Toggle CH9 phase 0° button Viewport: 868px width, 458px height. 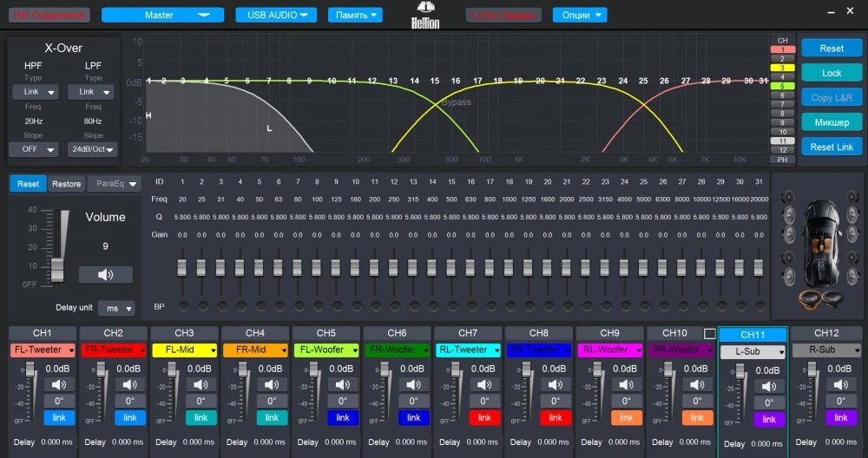click(626, 401)
